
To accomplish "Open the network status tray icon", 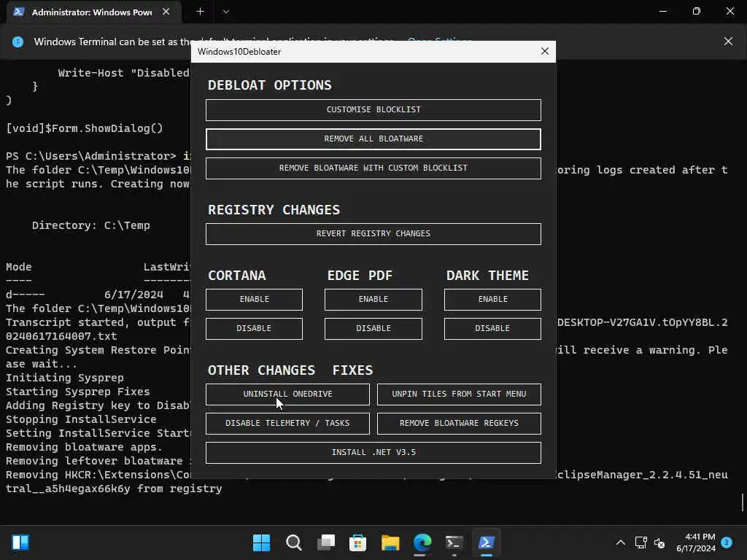I will point(640,542).
